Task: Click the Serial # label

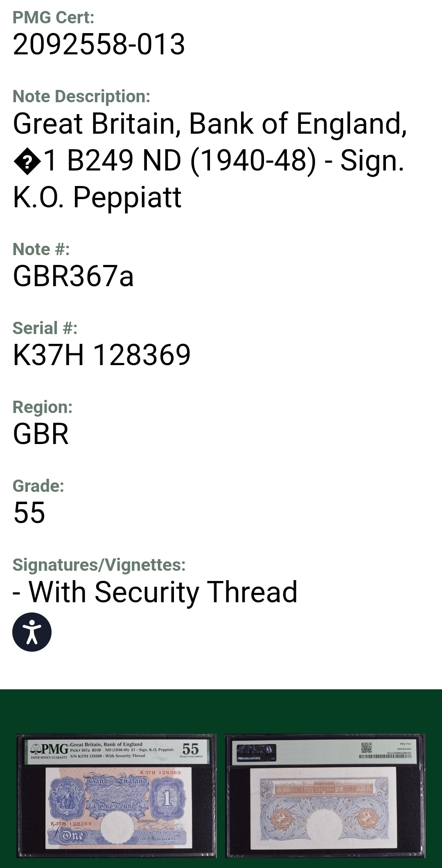Action: point(45,328)
